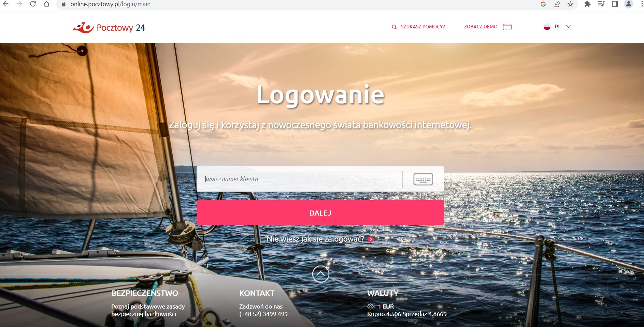The height and width of the screenshot is (327, 644).
Task: Open the browser extensions puzzle icon
Action: pos(587,4)
